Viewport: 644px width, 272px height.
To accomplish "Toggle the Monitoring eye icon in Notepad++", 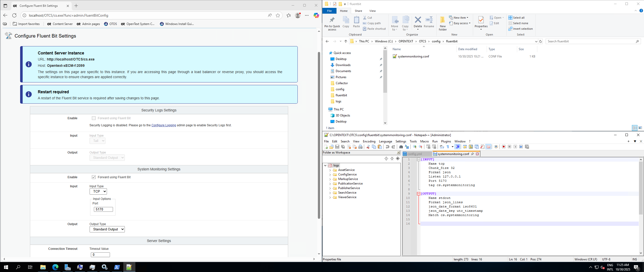I will (x=496, y=147).
